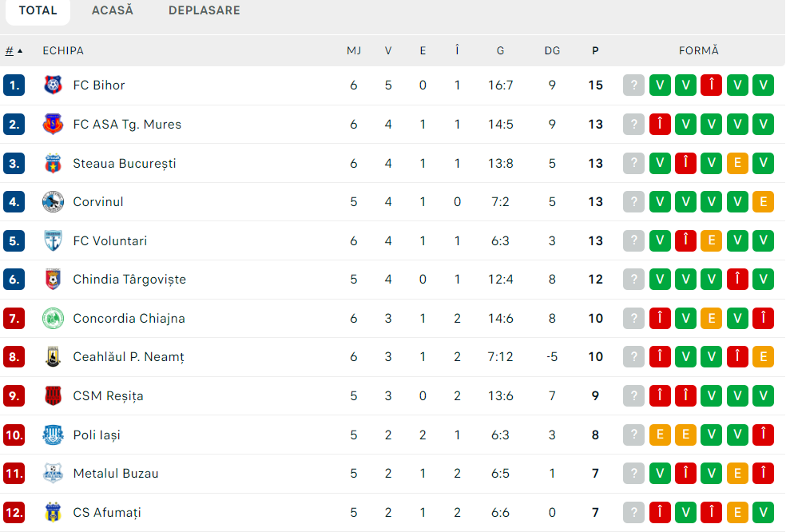Switch to the ACASĂ tab
786x532 pixels.
pos(113,11)
